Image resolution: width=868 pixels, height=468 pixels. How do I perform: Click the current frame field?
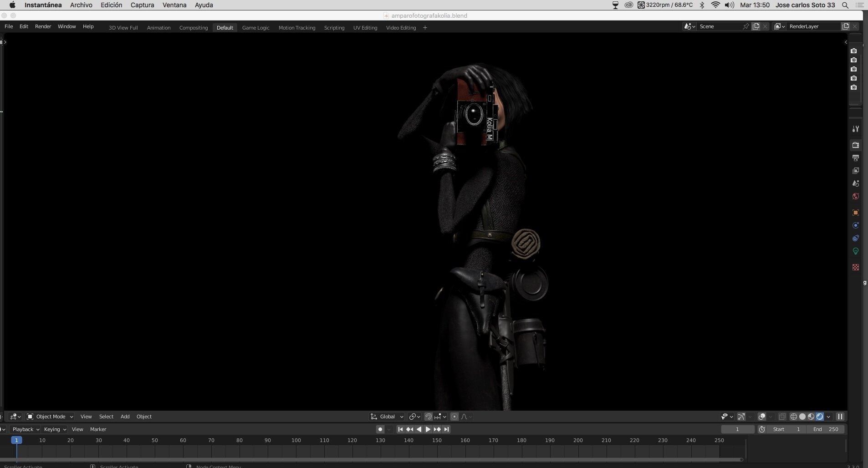click(x=738, y=429)
